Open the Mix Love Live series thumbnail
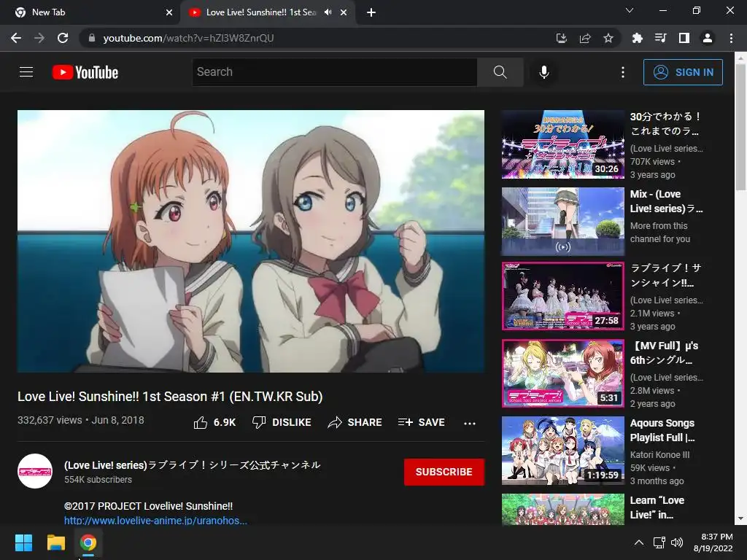This screenshot has height=560, width=747. click(562, 222)
